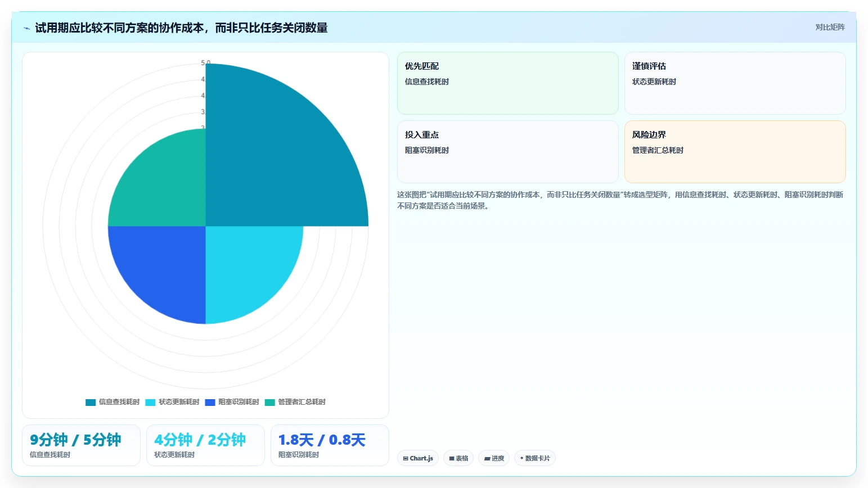Click 信息查找耗时 caption under 9分钟 metric
The height and width of the screenshot is (488, 868).
pos(50,455)
